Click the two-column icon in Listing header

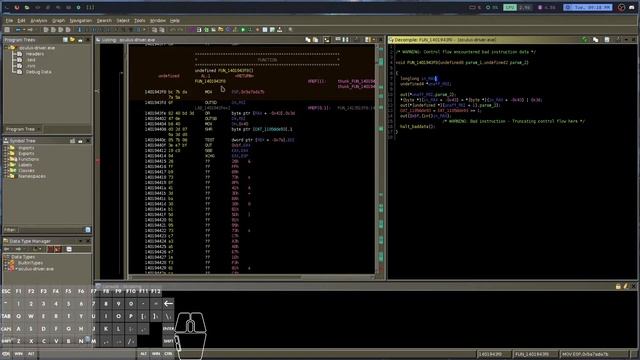click(x=345, y=40)
